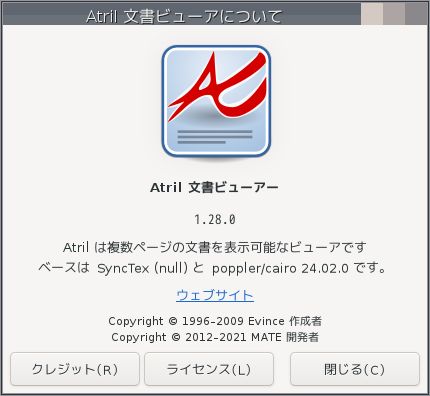The image size is (430, 396).
Task: Click the description line starting with Atril は複数ページ
Action: (x=215, y=247)
